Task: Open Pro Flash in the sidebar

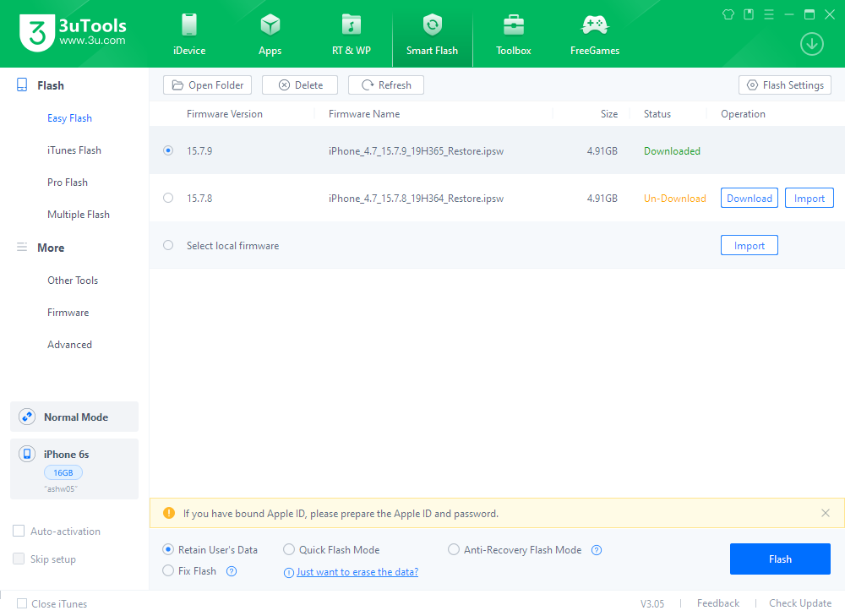Action: pyautogui.click(x=68, y=183)
